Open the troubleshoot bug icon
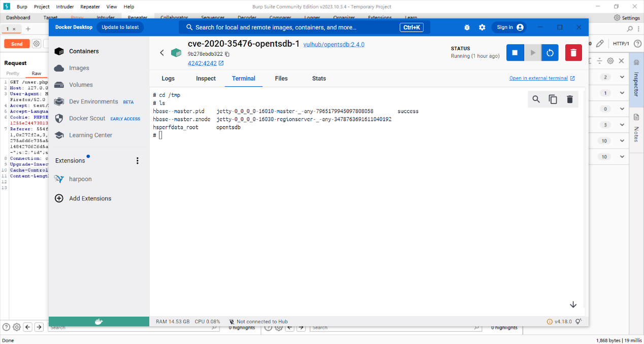This screenshot has width=644, height=344. pyautogui.click(x=467, y=27)
